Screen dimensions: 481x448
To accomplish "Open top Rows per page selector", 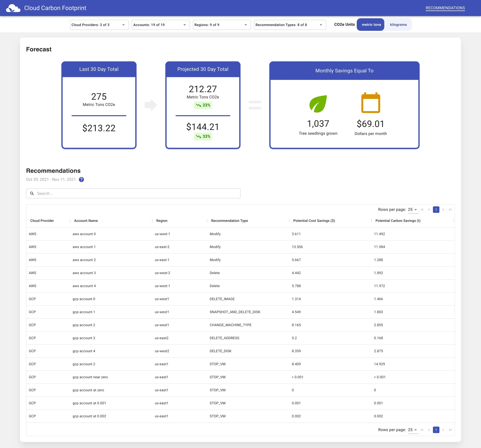I will (413, 210).
